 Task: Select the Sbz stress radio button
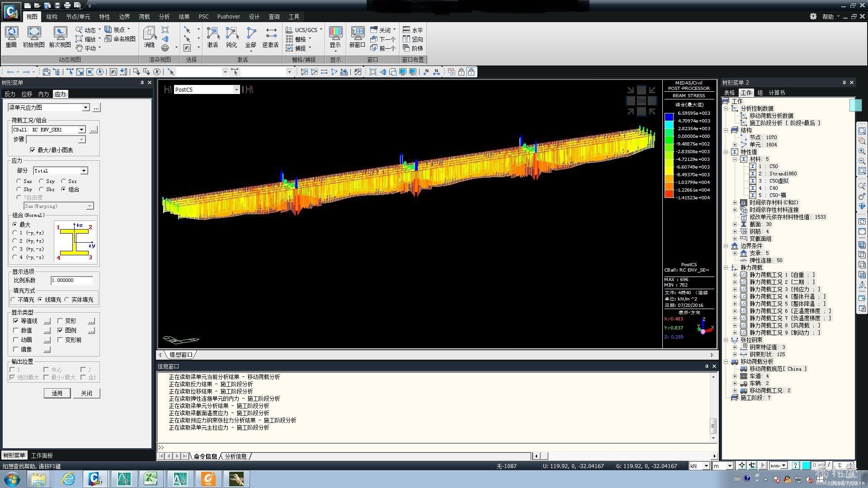pyautogui.click(x=41, y=189)
